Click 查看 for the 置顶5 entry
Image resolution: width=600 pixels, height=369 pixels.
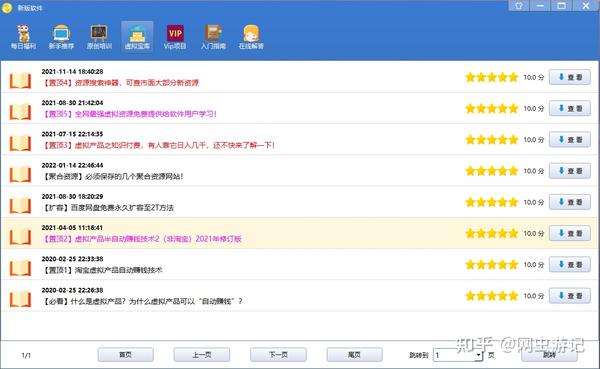[570, 109]
